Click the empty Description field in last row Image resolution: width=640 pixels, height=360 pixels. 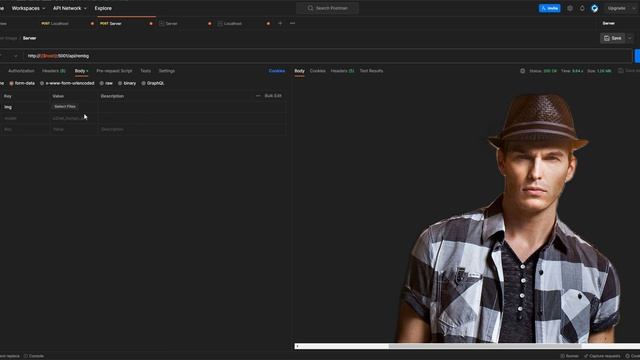point(191,129)
